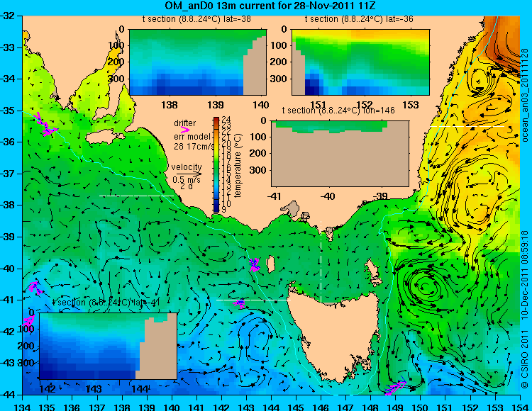
Task: Click the "24" tick atop the color bar
Action: 226,119
